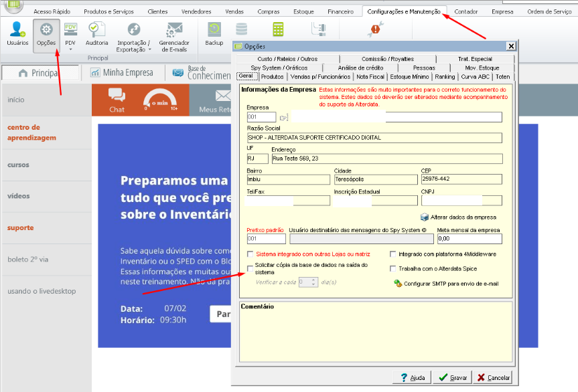Click the server network ribbon icon
The image size is (578, 392).
pyautogui.click(x=319, y=29)
